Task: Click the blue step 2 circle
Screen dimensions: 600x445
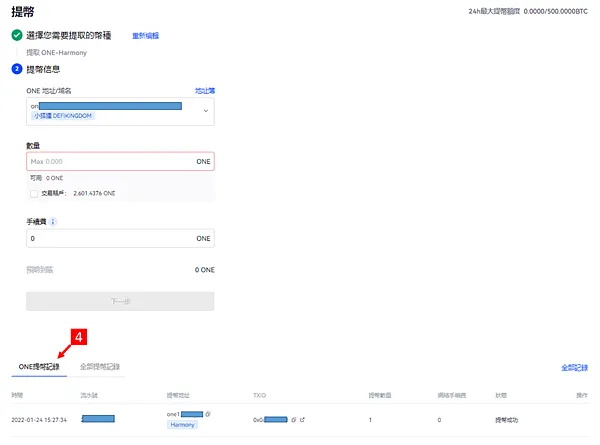Action: 17,69
